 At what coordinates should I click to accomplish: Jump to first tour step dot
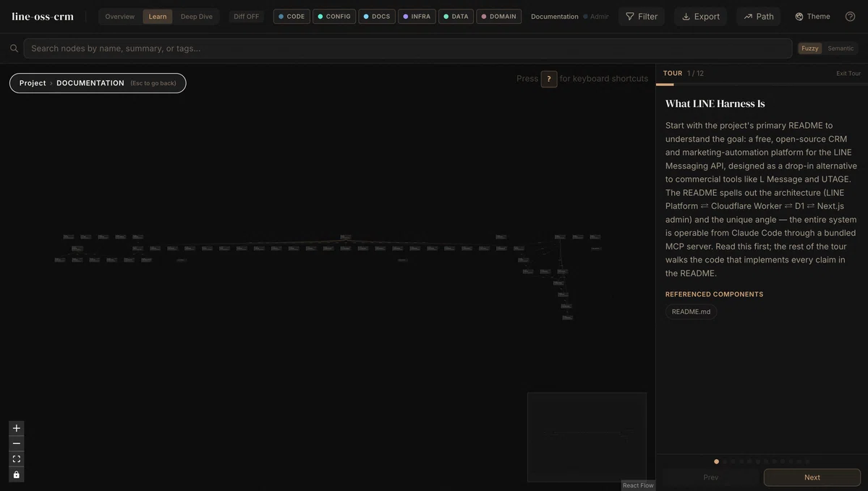click(717, 461)
